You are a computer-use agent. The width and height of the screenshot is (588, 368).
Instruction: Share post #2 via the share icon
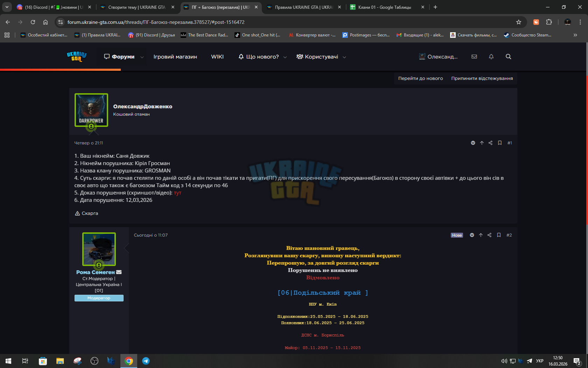tap(490, 235)
